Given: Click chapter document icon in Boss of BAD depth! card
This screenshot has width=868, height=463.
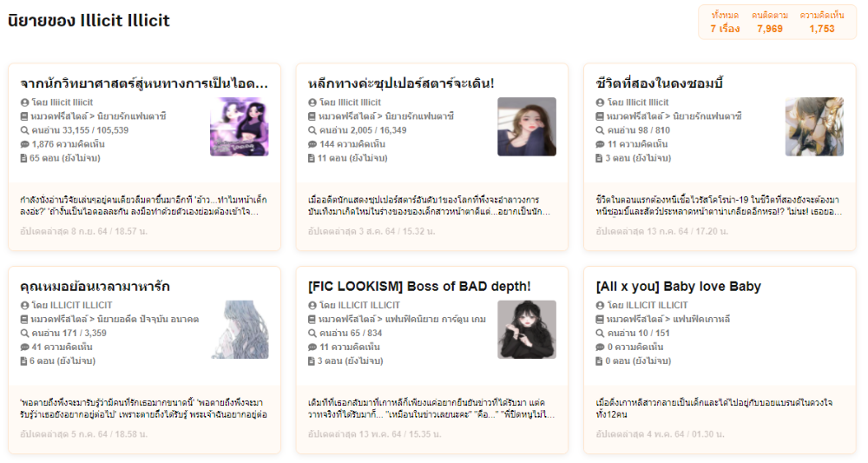Looking at the screenshot, I should [x=312, y=360].
